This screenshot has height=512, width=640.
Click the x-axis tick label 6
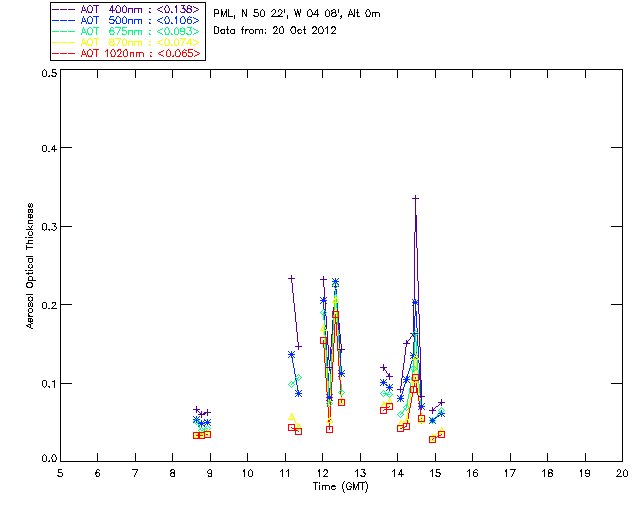click(x=98, y=473)
